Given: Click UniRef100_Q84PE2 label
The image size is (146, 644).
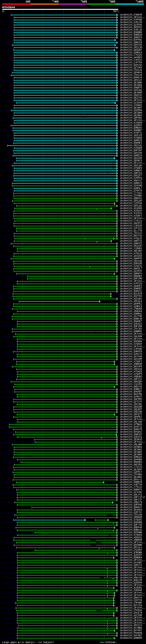Looking at the screenshot, I should (x=131, y=304).
